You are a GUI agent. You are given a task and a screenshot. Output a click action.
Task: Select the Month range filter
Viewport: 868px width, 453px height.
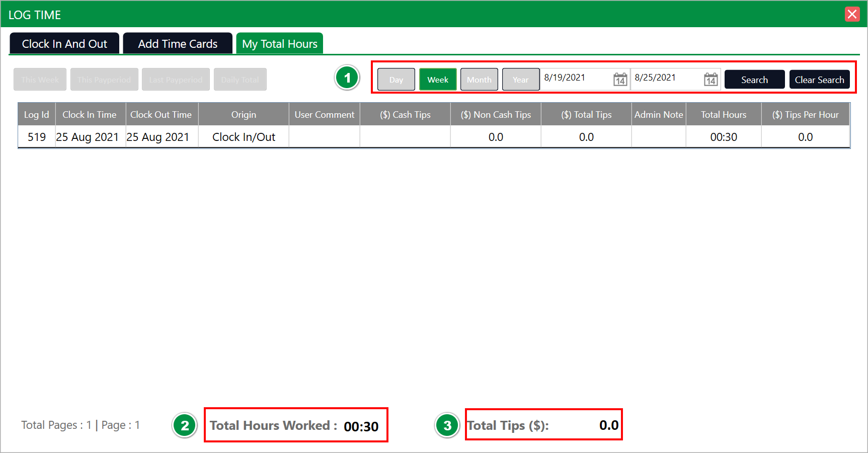coord(479,80)
